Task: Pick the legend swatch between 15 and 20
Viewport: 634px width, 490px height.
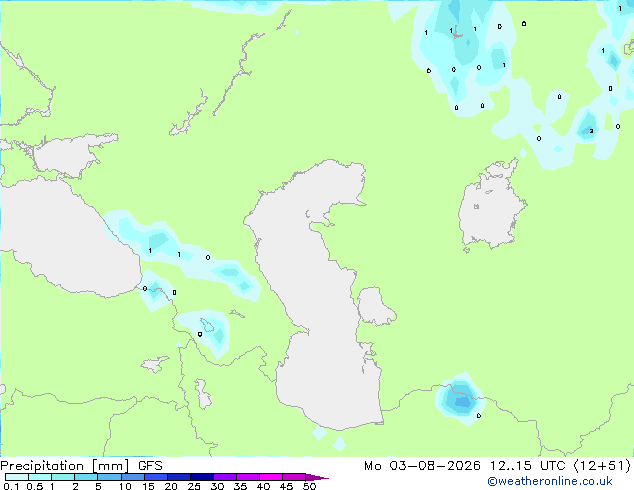Action: click(x=156, y=477)
